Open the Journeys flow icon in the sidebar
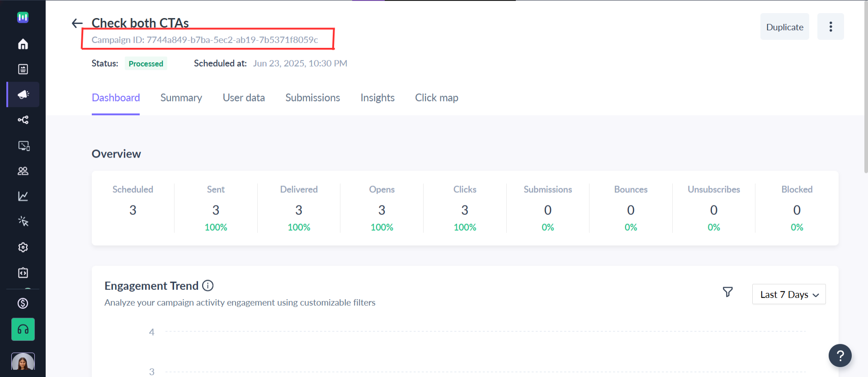Screen dimensions: 868x377 point(23,120)
